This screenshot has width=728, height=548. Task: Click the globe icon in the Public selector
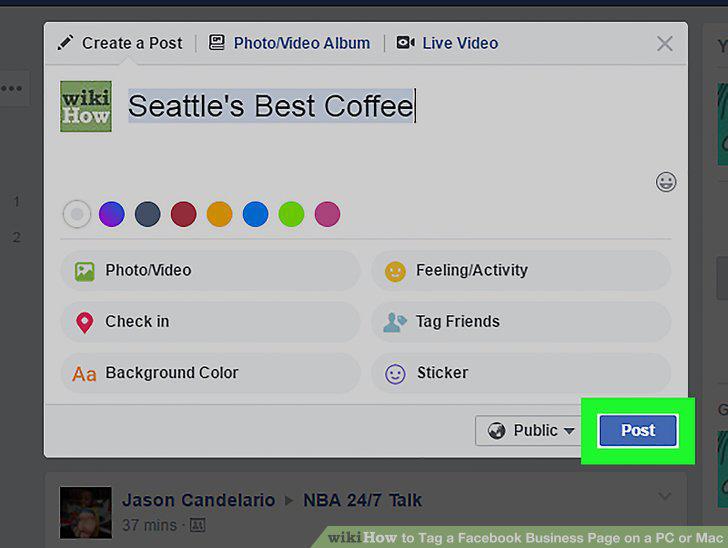pos(496,431)
